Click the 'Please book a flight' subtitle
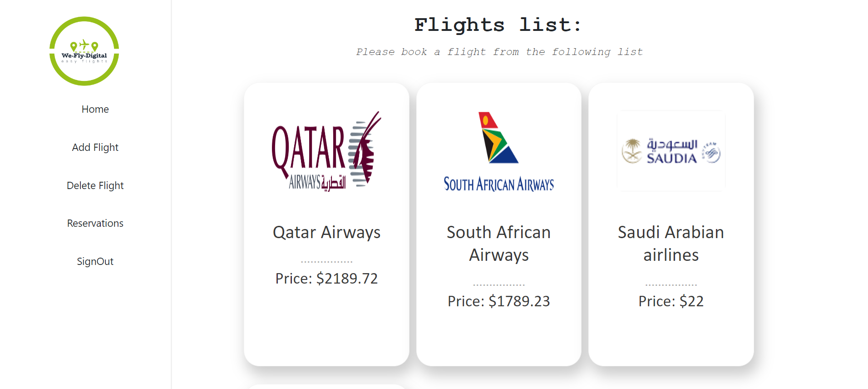868x389 pixels. point(499,52)
